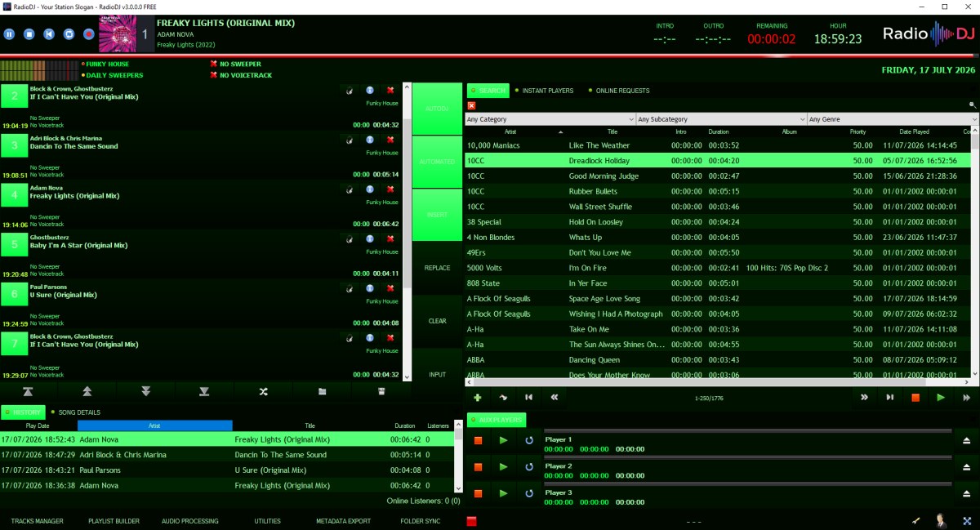Screen dimensions: 980x530
Task: Clear the search with the red X icon
Action: [x=471, y=105]
